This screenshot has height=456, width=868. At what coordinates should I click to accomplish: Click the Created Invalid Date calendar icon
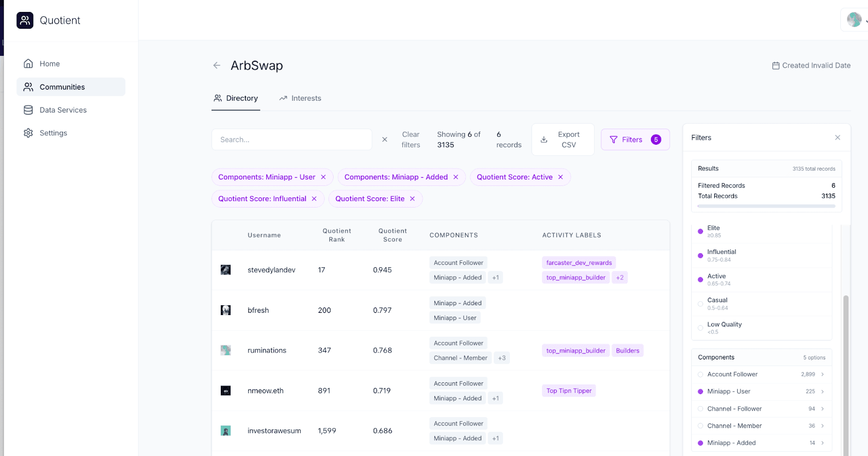[x=776, y=66]
